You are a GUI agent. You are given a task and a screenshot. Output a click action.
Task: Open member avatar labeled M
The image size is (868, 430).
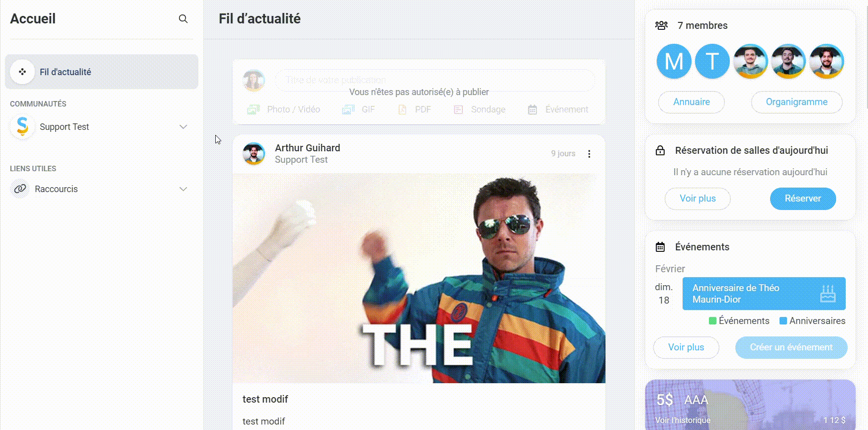click(x=674, y=61)
